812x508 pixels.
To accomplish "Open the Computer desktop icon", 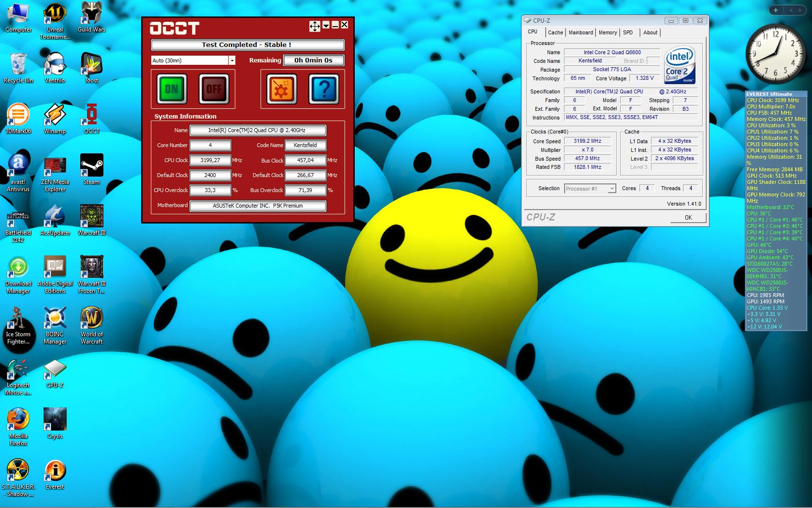I will [18, 18].
